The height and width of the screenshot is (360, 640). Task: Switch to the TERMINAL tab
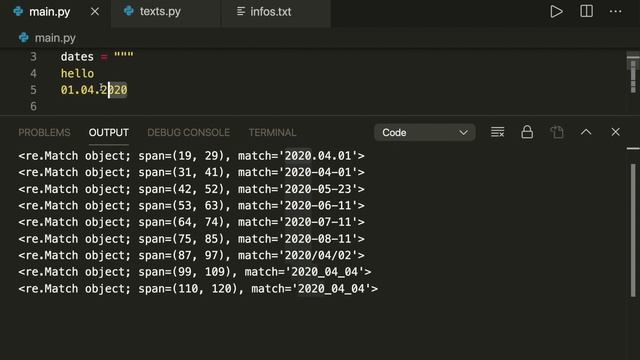point(272,133)
